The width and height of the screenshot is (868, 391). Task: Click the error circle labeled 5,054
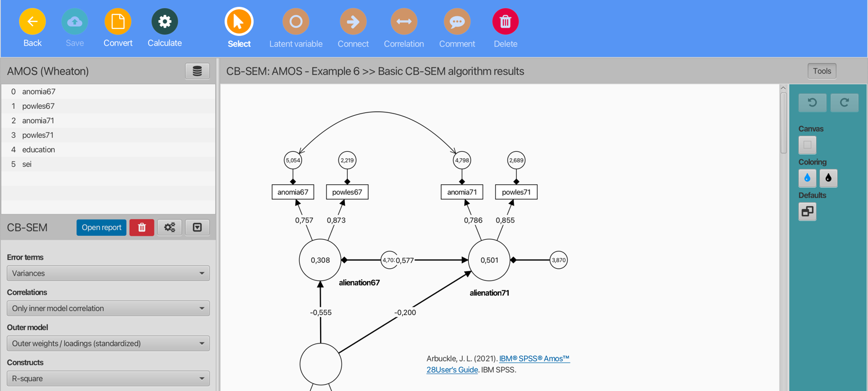293,160
